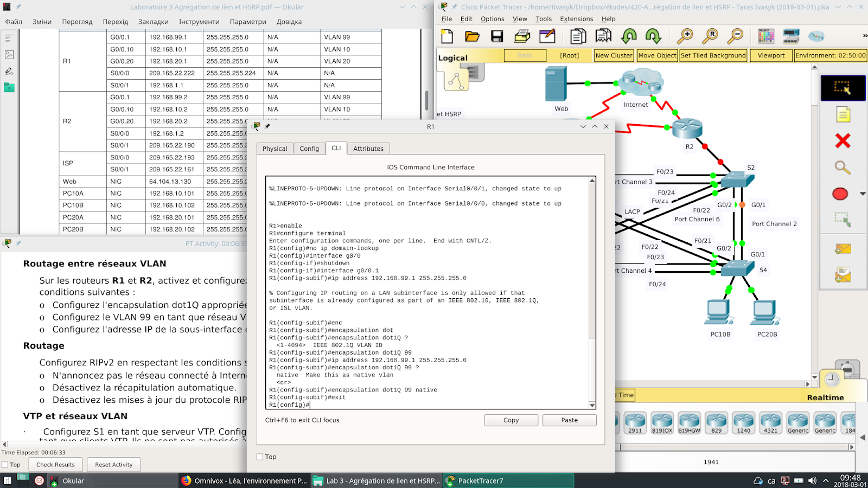The image size is (868, 488).
Task: Print the workspace using the printer icon
Action: [x=522, y=36]
